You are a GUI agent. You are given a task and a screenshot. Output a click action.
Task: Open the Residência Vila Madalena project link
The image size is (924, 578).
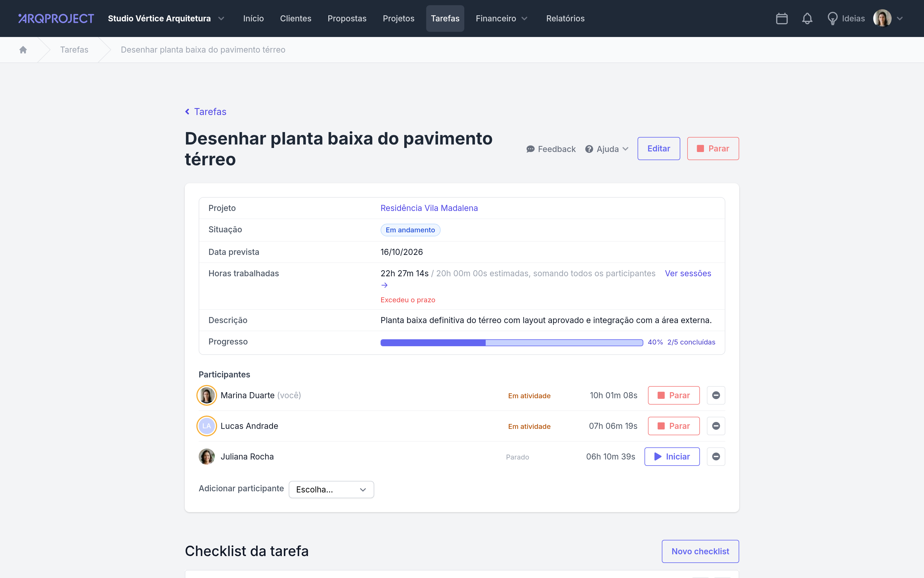429,208
